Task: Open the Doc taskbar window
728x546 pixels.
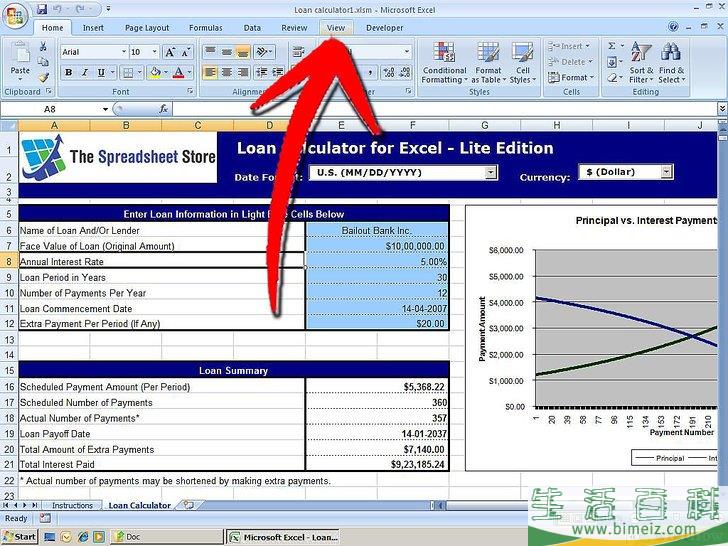Action: [167, 537]
